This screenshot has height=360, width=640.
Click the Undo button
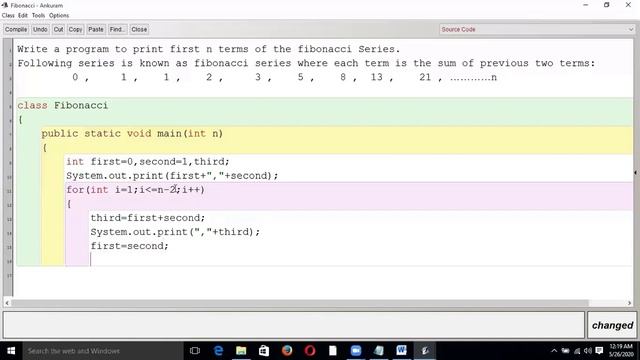click(40, 29)
